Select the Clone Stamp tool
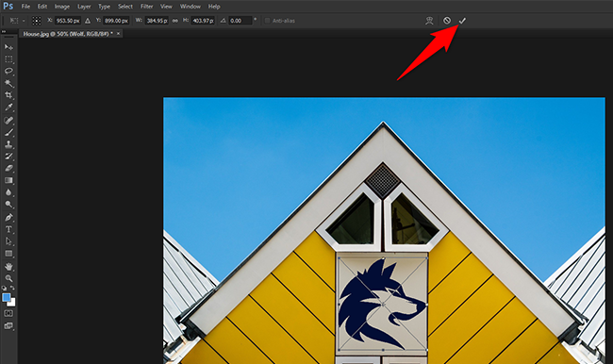 point(8,144)
